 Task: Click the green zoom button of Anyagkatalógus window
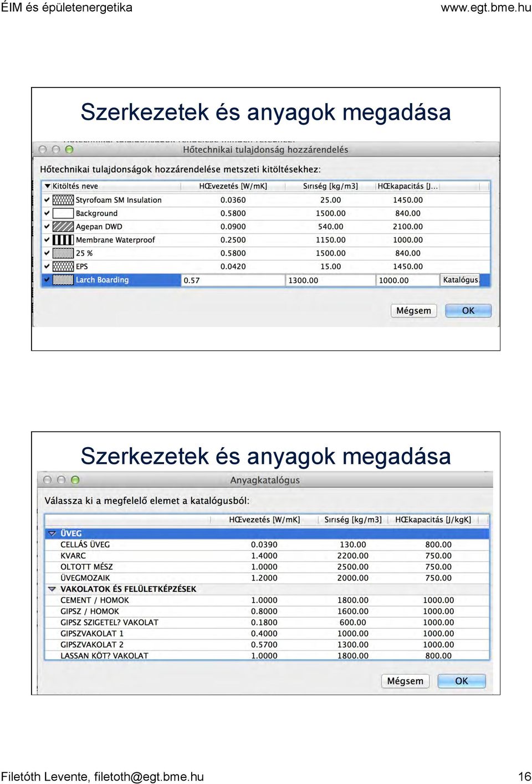tap(75, 480)
